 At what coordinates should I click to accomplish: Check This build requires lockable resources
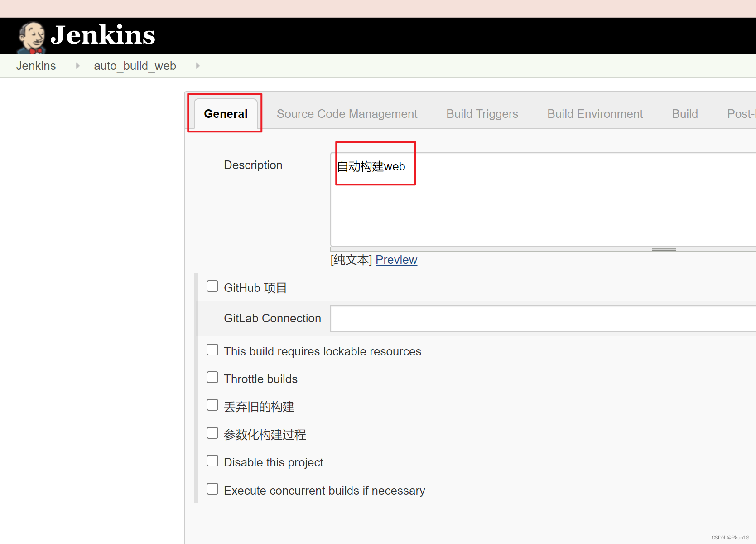(x=212, y=350)
